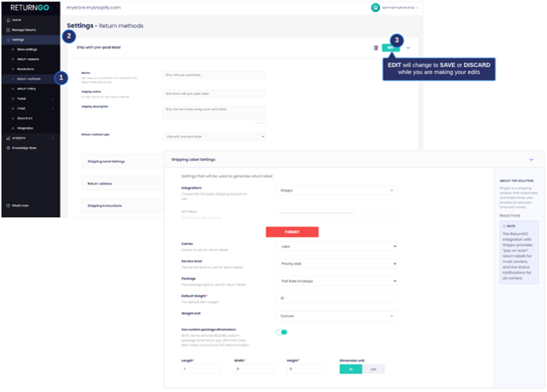Collapse the Ship with pre-paid label chevron
Screen dimensions: 547x392
click(408, 48)
